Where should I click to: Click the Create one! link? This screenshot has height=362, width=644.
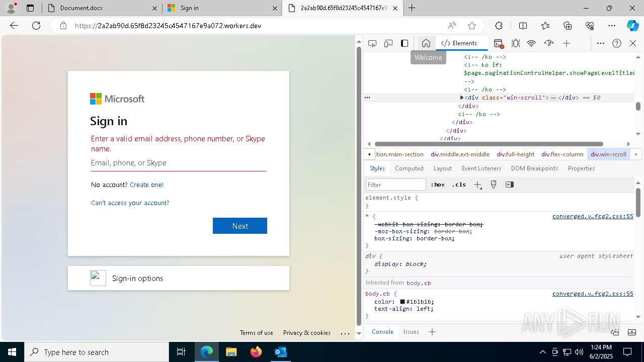(x=146, y=185)
